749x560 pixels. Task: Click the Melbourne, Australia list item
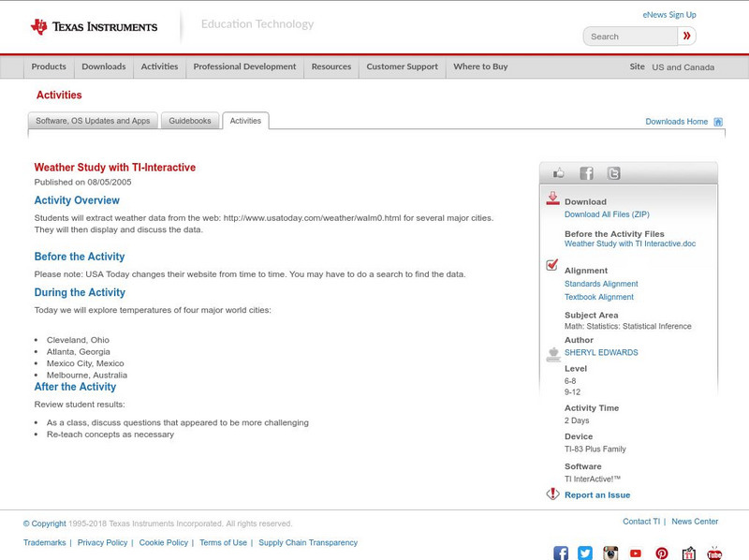(87, 376)
